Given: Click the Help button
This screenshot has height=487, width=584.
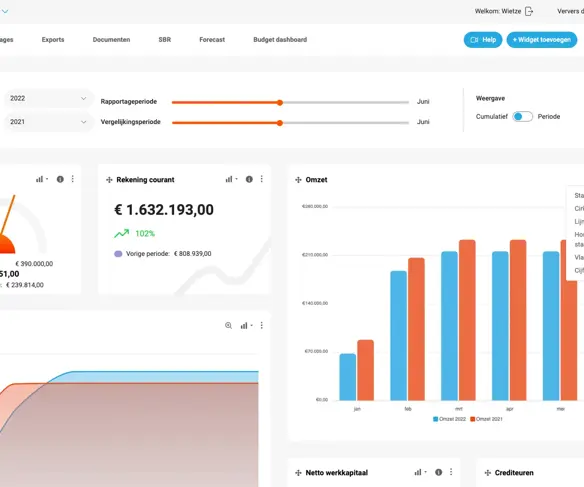Looking at the screenshot, I should pos(483,40).
